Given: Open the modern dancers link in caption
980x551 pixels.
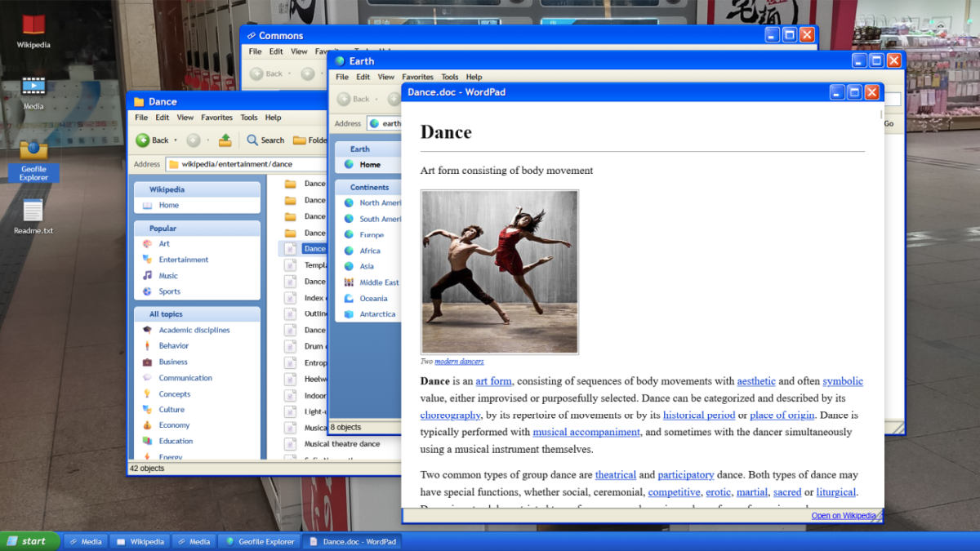Looking at the screenshot, I should [x=459, y=362].
